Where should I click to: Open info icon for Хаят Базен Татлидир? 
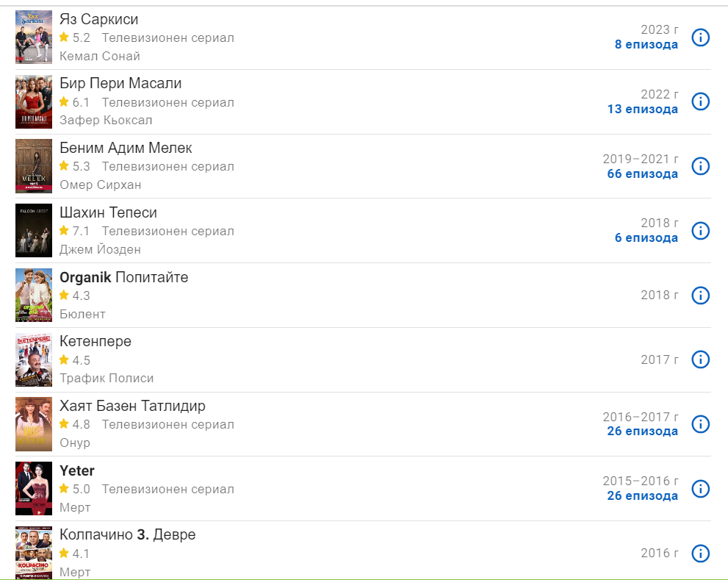coord(701,424)
